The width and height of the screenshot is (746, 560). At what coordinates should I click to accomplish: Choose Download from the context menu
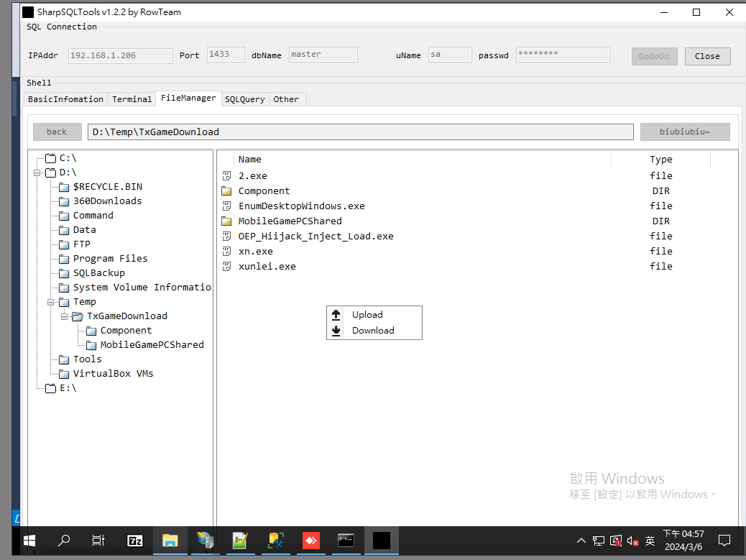click(x=373, y=331)
